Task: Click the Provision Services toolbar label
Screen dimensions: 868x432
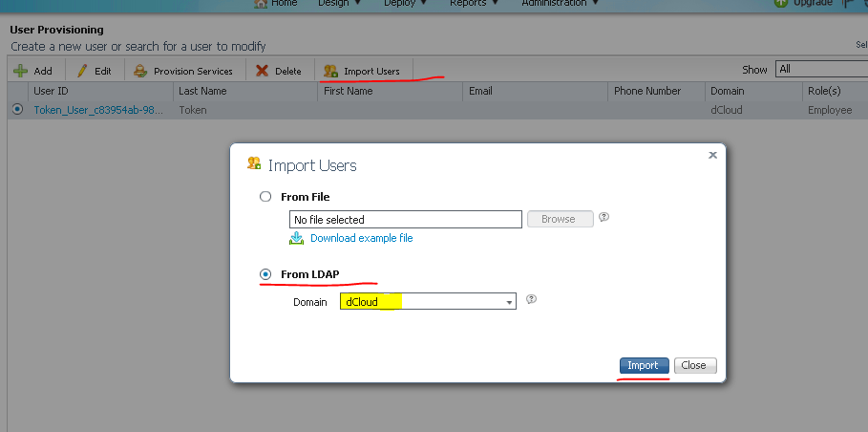Action: pyautogui.click(x=193, y=71)
